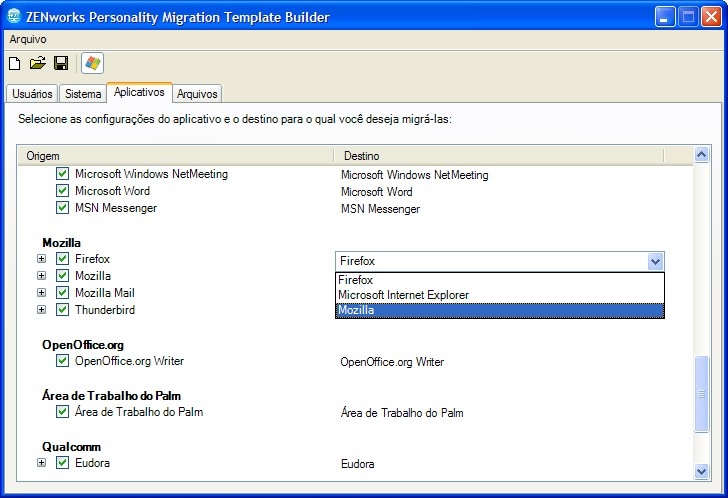Image resolution: width=728 pixels, height=498 pixels.
Task: Click the scrollbar down arrow
Action: pyautogui.click(x=701, y=472)
